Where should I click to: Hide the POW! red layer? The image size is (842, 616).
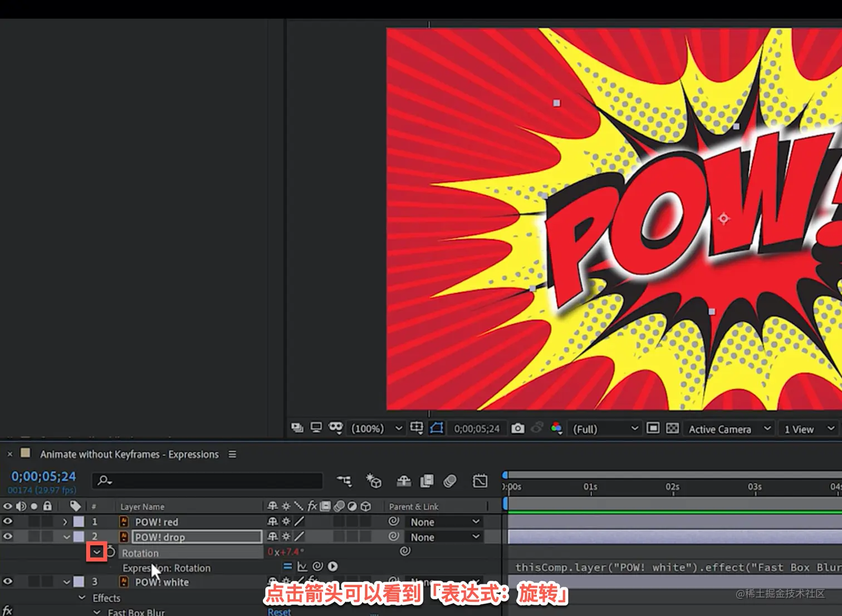(x=8, y=522)
